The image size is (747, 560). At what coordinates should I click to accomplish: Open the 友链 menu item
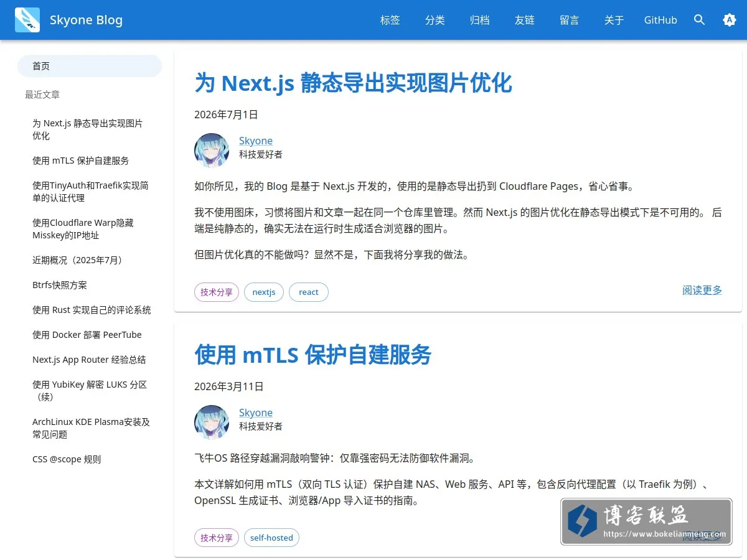coord(525,20)
